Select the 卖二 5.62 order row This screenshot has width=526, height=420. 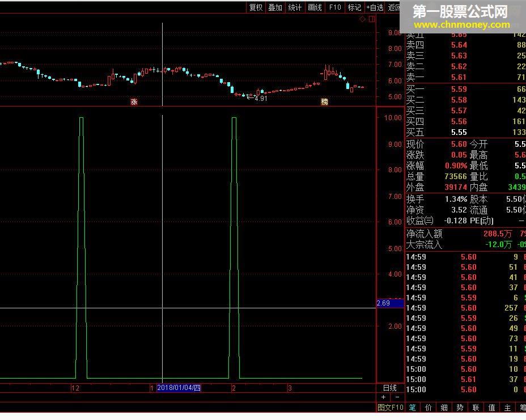465,66
